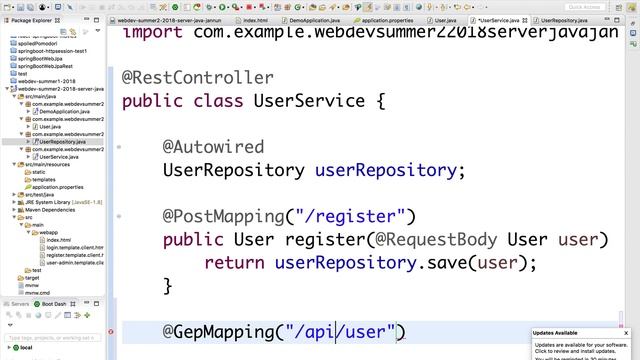Expand the User.java tree node
Image resolution: width=640 pixels, height=360 pixels.
point(29,127)
